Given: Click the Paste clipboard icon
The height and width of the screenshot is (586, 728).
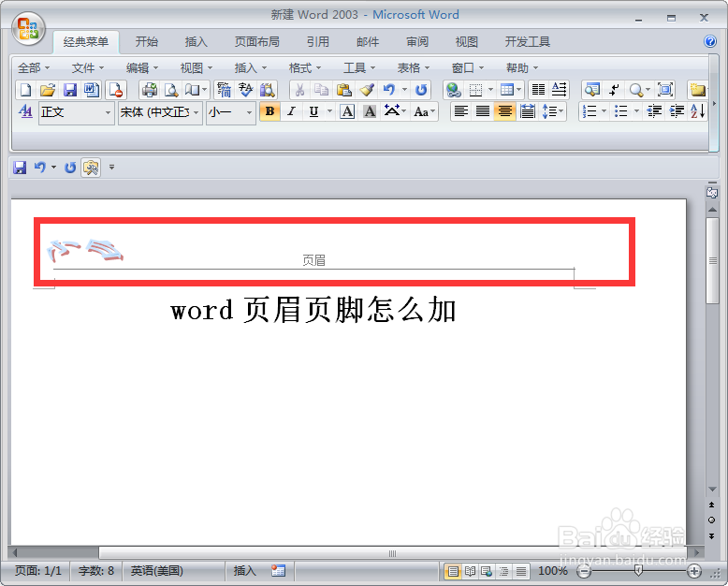Looking at the screenshot, I should tap(343, 90).
